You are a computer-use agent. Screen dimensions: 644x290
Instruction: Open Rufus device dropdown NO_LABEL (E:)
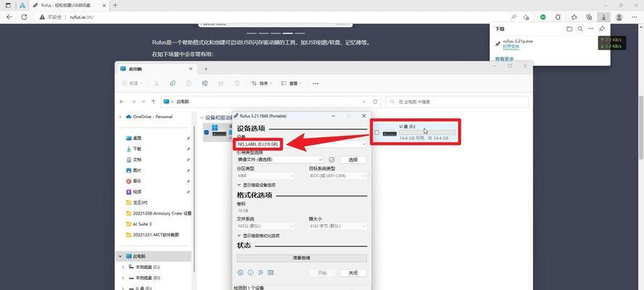coord(301,144)
